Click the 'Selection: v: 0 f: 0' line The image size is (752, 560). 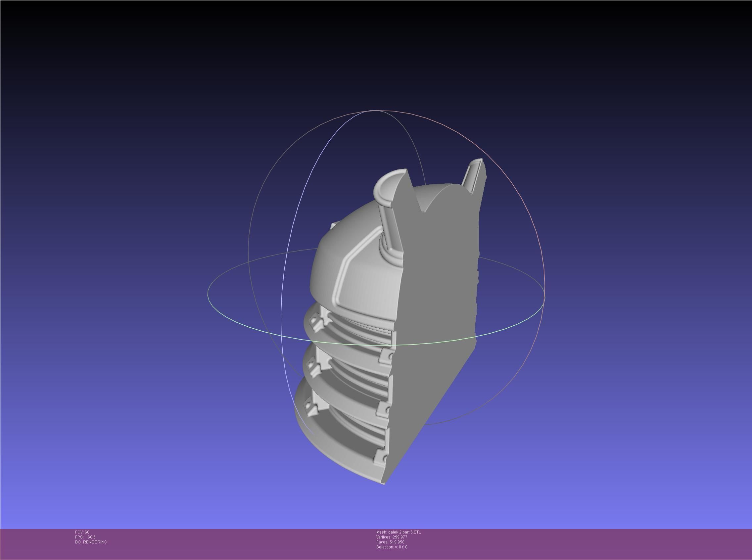point(392,547)
